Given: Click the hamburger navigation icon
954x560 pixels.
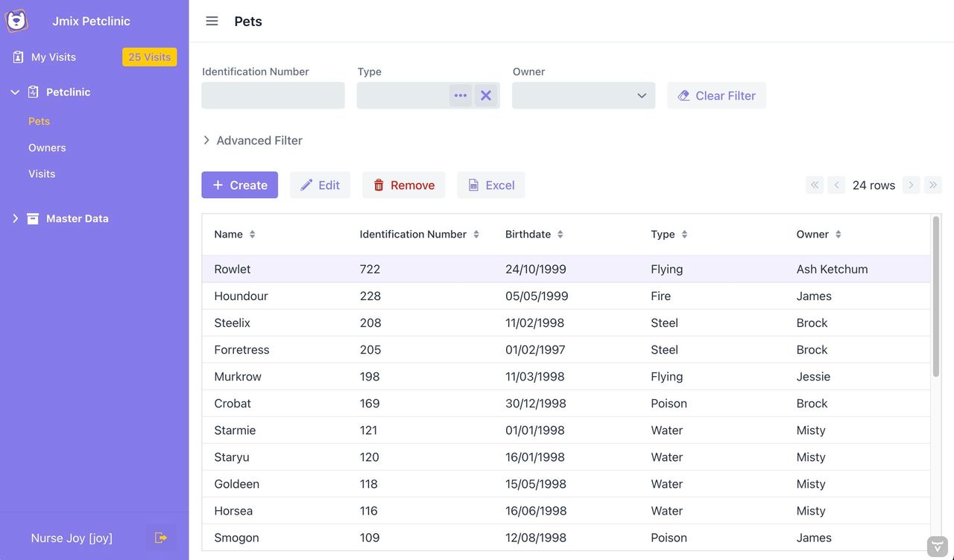Looking at the screenshot, I should [x=212, y=21].
